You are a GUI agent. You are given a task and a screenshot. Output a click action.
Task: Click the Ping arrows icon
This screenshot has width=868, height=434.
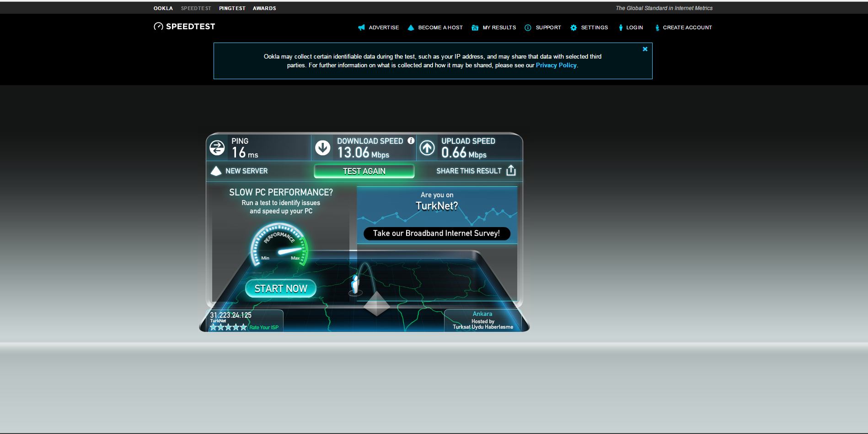[x=217, y=147]
